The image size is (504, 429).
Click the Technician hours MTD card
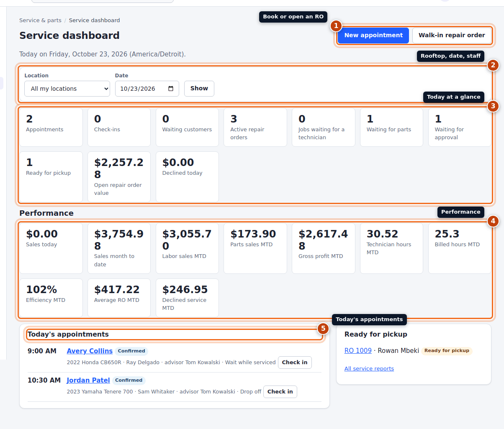pyautogui.click(x=391, y=248)
